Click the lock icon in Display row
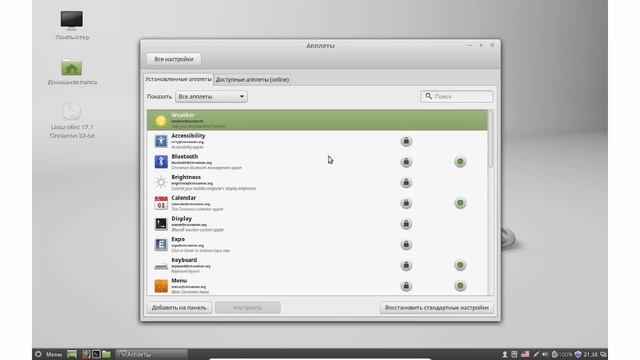The image size is (640, 360). click(x=406, y=224)
